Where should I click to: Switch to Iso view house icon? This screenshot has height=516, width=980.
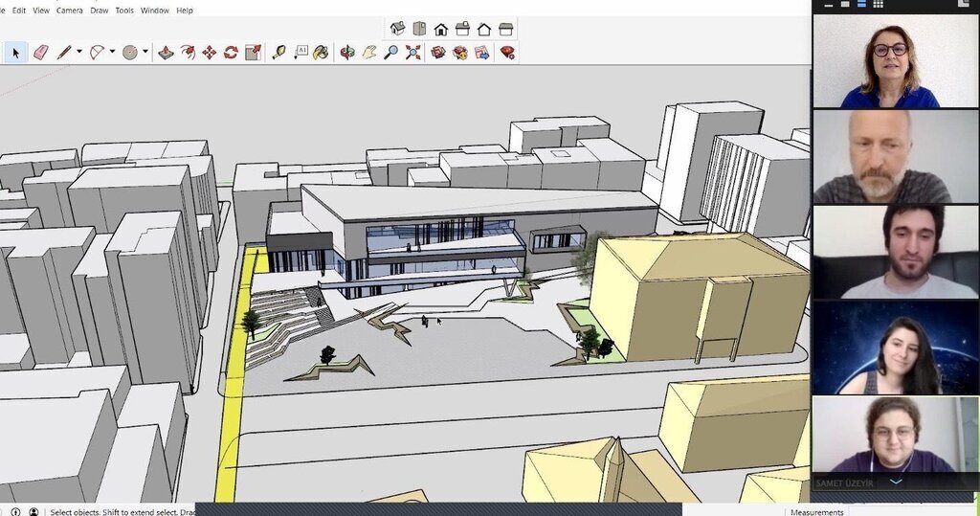click(x=397, y=29)
